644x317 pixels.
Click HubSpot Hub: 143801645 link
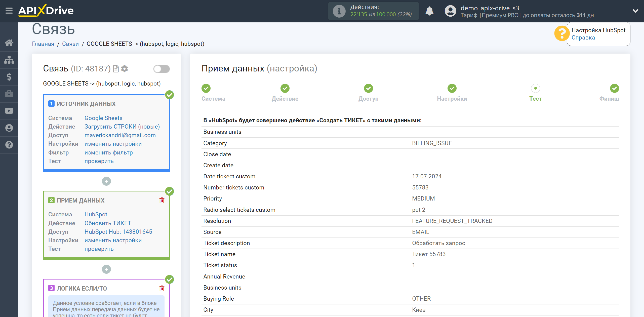(x=118, y=232)
